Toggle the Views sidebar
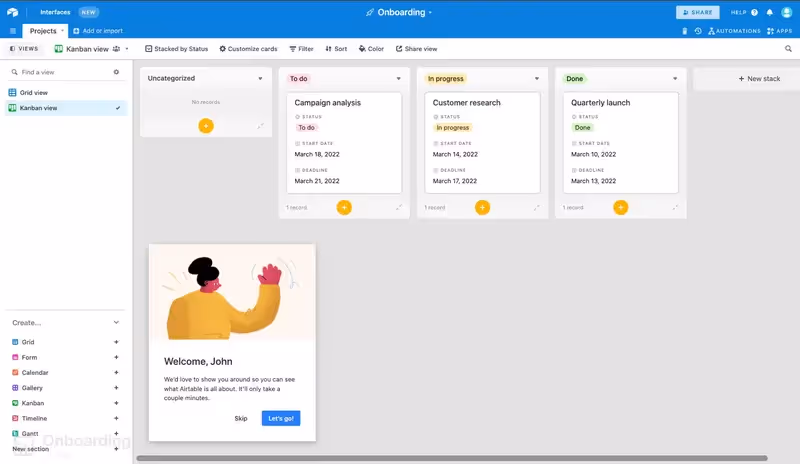 tap(24, 49)
